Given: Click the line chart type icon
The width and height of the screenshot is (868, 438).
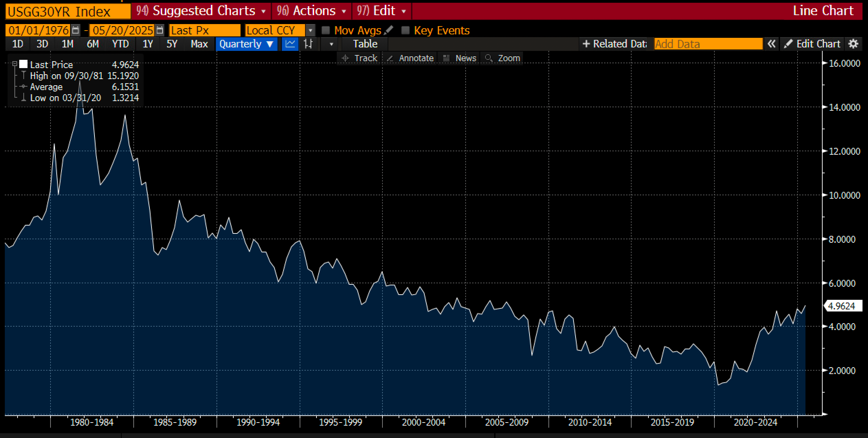Looking at the screenshot, I should pos(290,44).
